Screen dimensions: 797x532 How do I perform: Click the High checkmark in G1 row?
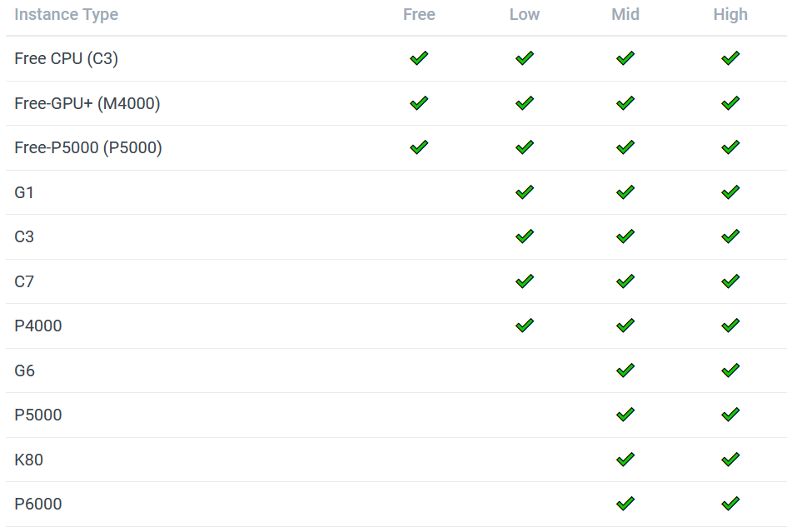click(730, 192)
